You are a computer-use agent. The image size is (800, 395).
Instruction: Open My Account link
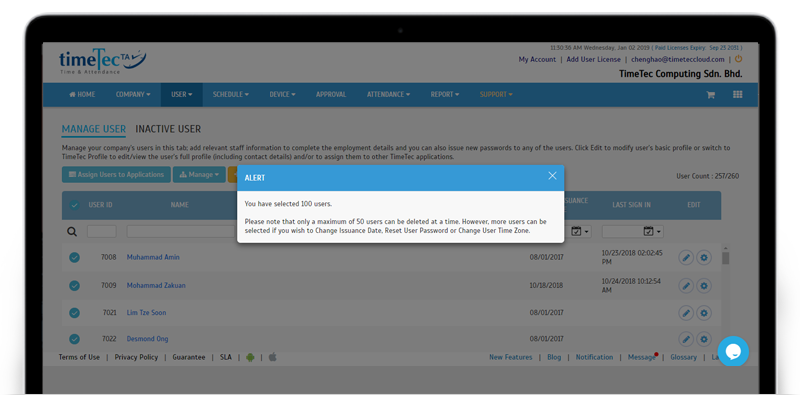[537, 59]
